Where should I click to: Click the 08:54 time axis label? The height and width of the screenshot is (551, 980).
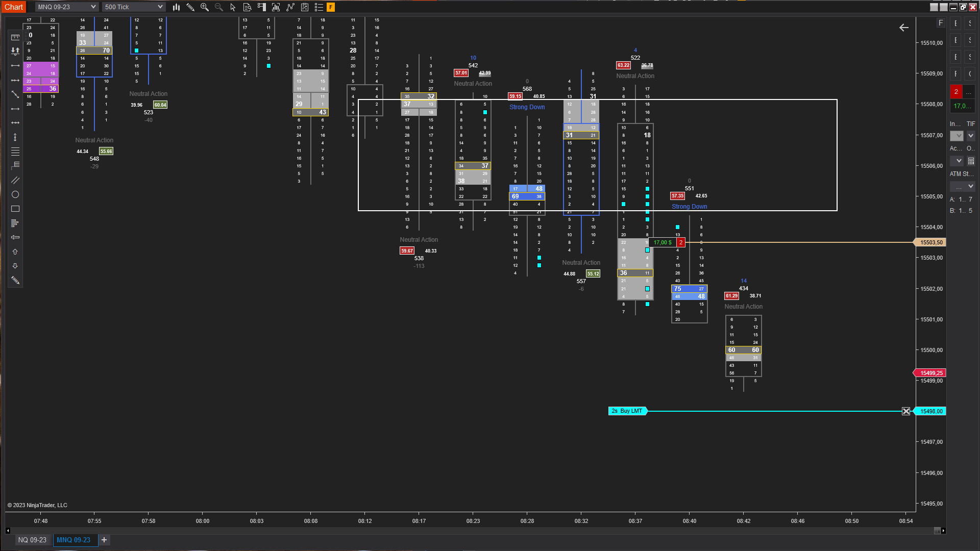(906, 521)
